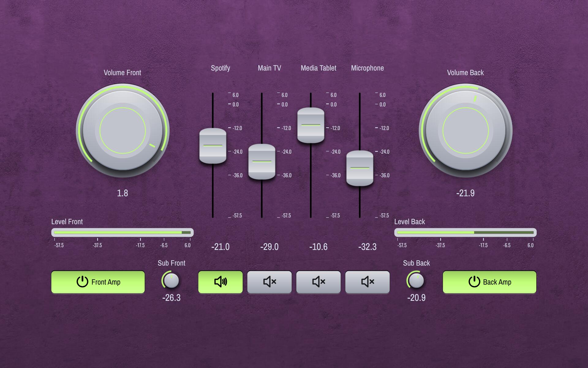The image size is (588, 368).
Task: Click the Sub Back small knob
Action: pos(416,281)
